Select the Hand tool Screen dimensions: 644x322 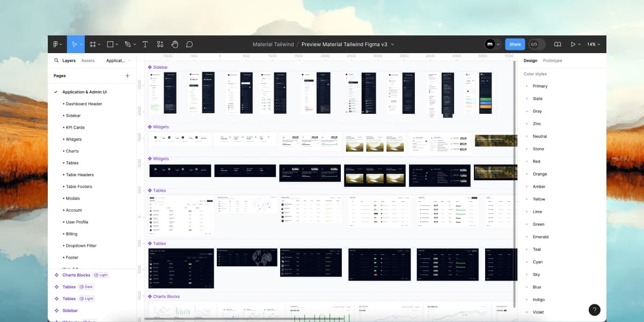pos(174,44)
